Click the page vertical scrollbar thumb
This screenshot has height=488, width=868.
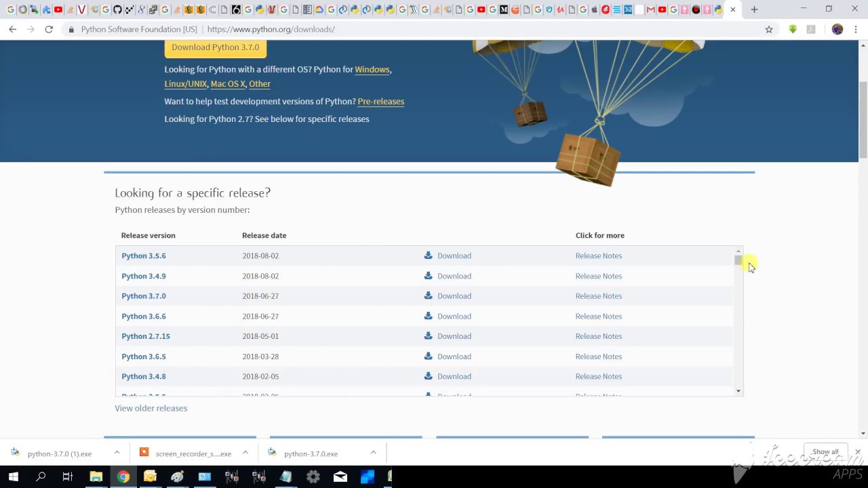863,119
